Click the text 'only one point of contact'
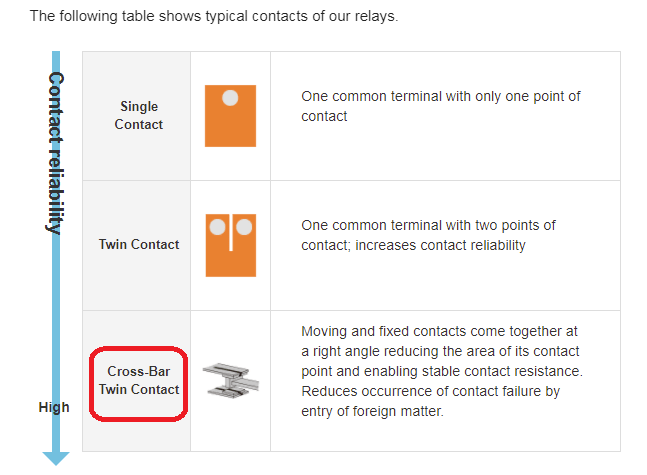 point(441,106)
